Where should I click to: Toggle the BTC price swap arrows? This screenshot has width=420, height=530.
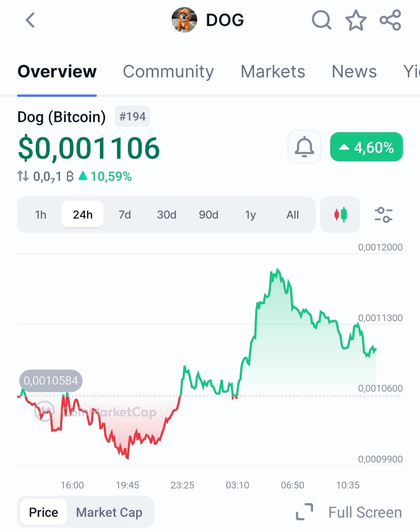[x=23, y=177]
